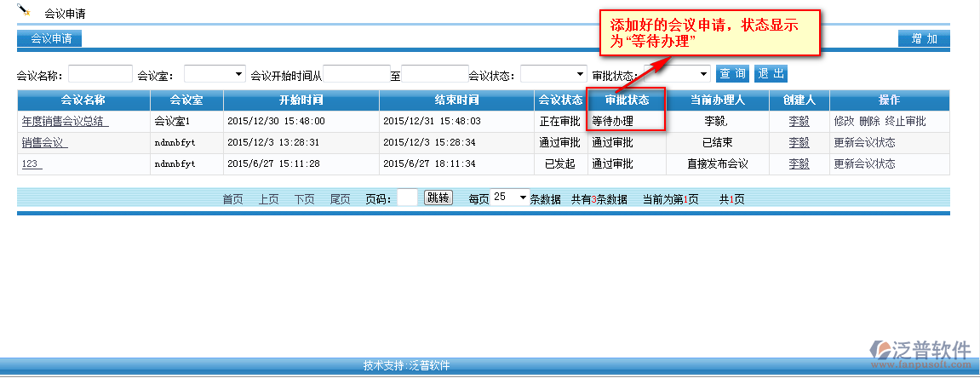
Task: Change rows per page dropdown showing 25
Action: coord(510,198)
